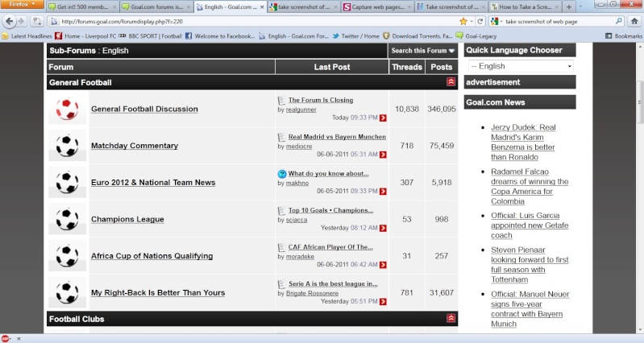Sort by the Last Post column header

coord(332,67)
